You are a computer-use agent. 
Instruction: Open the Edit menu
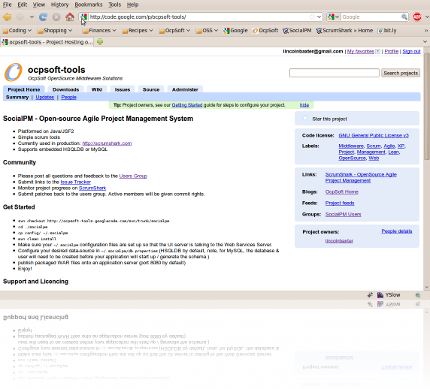coord(22,5)
